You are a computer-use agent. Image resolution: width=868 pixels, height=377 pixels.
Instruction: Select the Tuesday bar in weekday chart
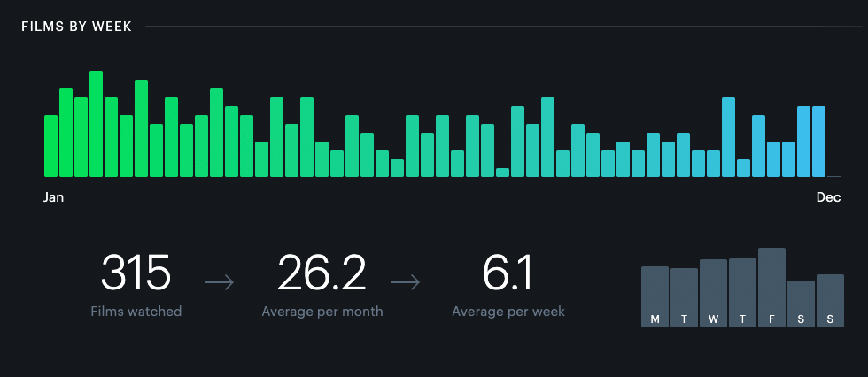coord(684,297)
